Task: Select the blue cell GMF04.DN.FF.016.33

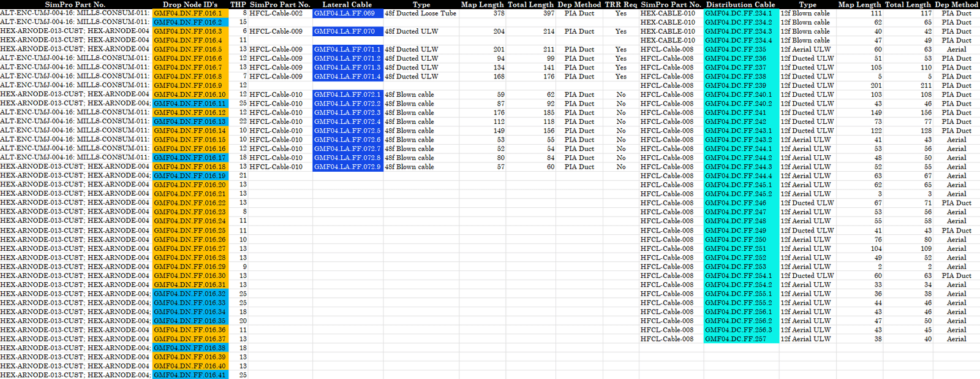Action: 190,303
